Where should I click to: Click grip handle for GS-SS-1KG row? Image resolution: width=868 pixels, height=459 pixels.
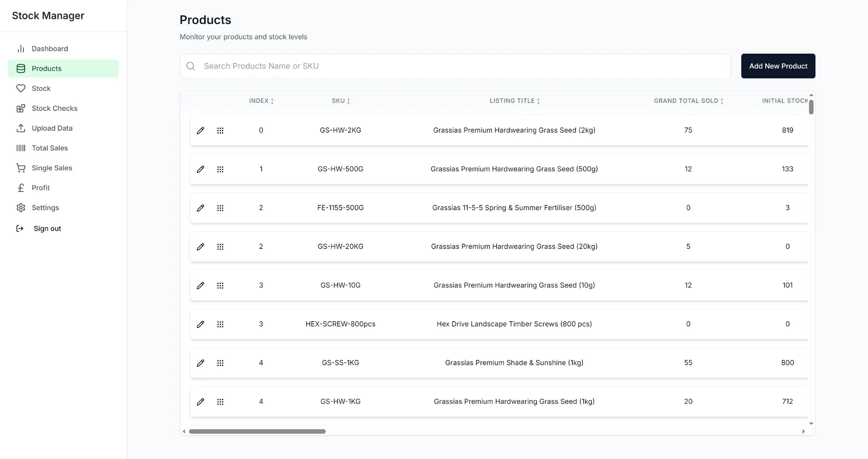coord(220,363)
